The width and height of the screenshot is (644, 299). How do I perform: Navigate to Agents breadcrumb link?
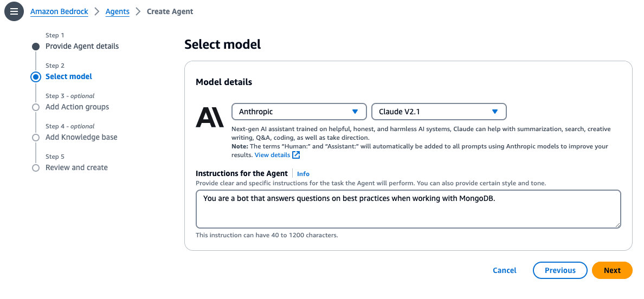117,11
